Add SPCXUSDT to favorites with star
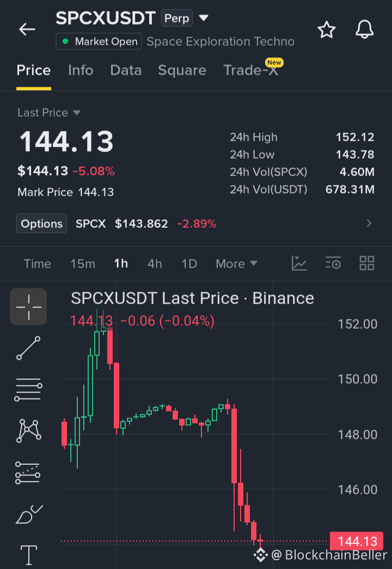 [x=326, y=29]
